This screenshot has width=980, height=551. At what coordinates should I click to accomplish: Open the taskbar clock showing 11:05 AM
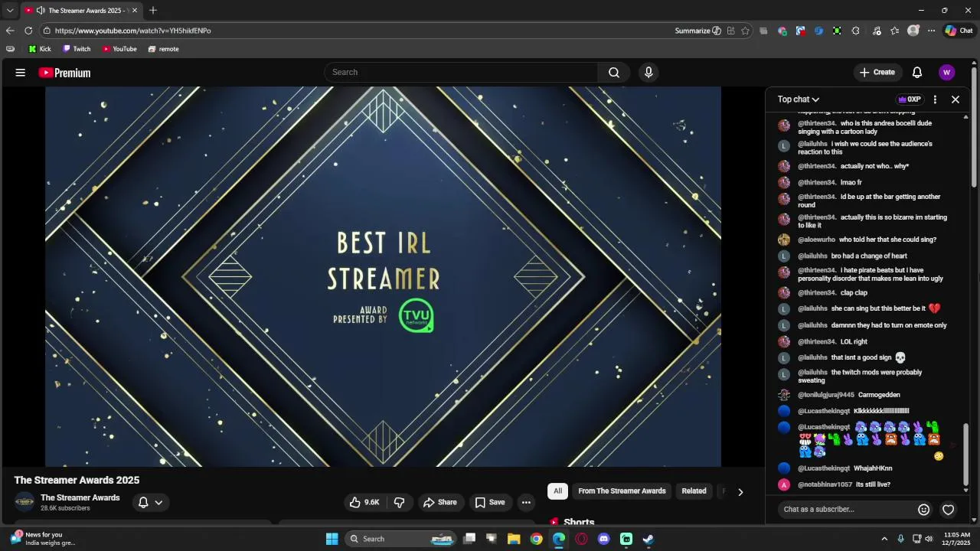click(957, 539)
